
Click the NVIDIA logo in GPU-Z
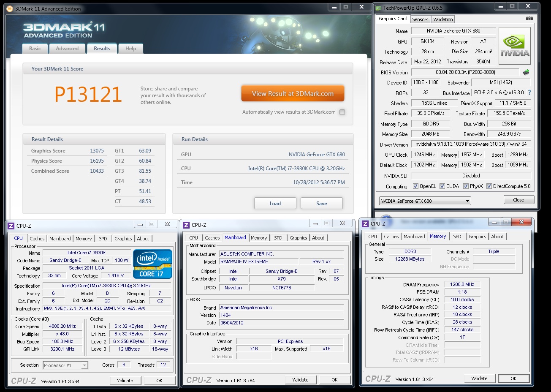click(515, 46)
